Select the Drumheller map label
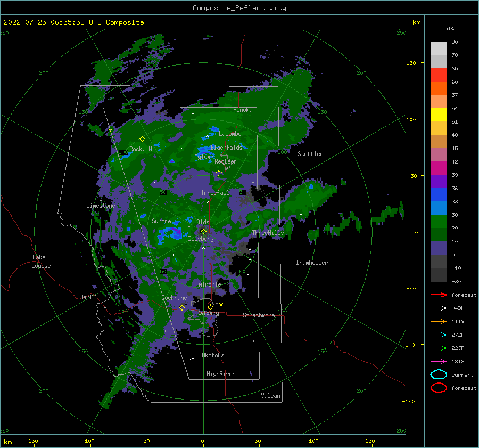The height and width of the screenshot is (448, 479). (x=312, y=263)
